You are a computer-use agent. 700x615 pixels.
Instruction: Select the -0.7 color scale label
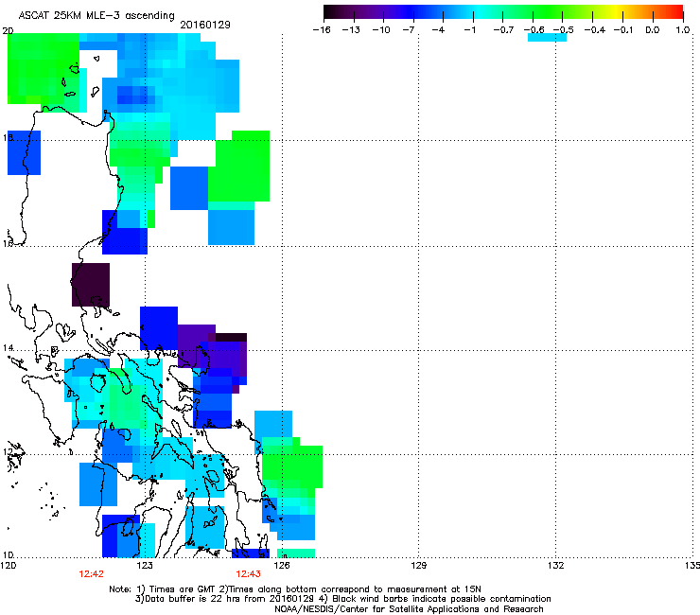pos(503,30)
